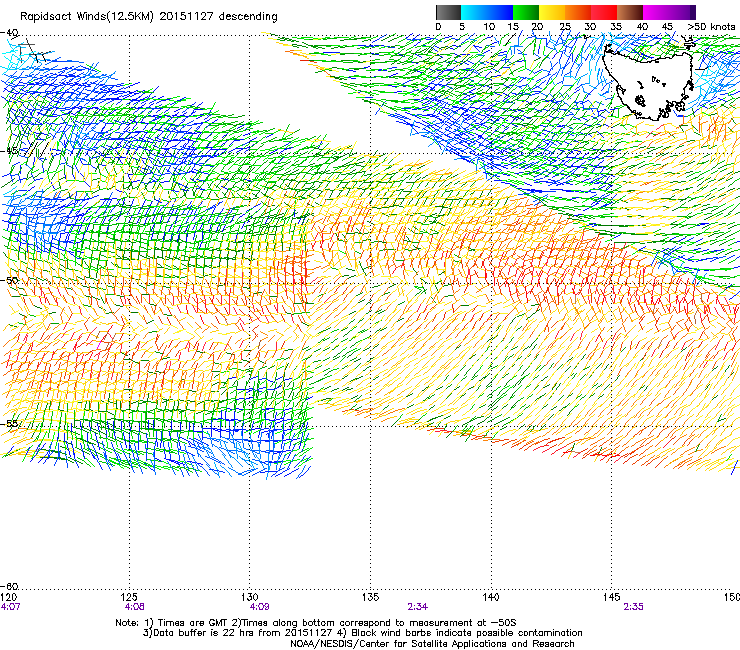Click the -50 latitude label
The image size is (740, 650).
(x=9, y=280)
